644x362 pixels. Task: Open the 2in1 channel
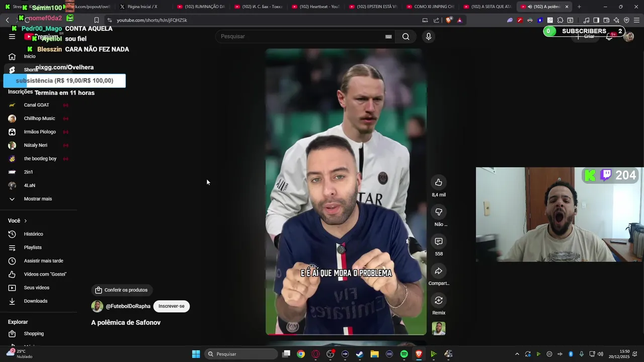click(x=29, y=172)
